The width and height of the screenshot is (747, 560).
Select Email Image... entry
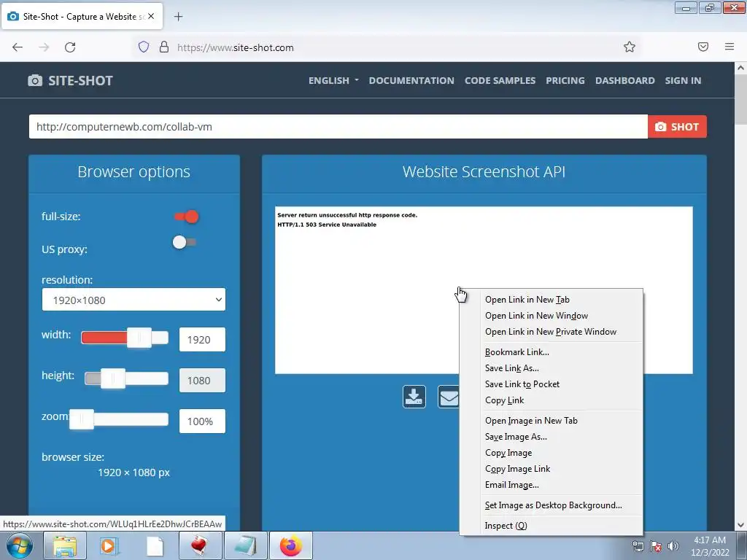click(x=511, y=485)
